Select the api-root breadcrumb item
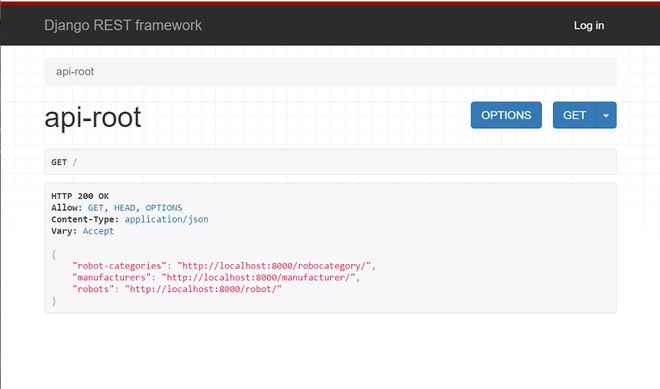 pos(75,72)
